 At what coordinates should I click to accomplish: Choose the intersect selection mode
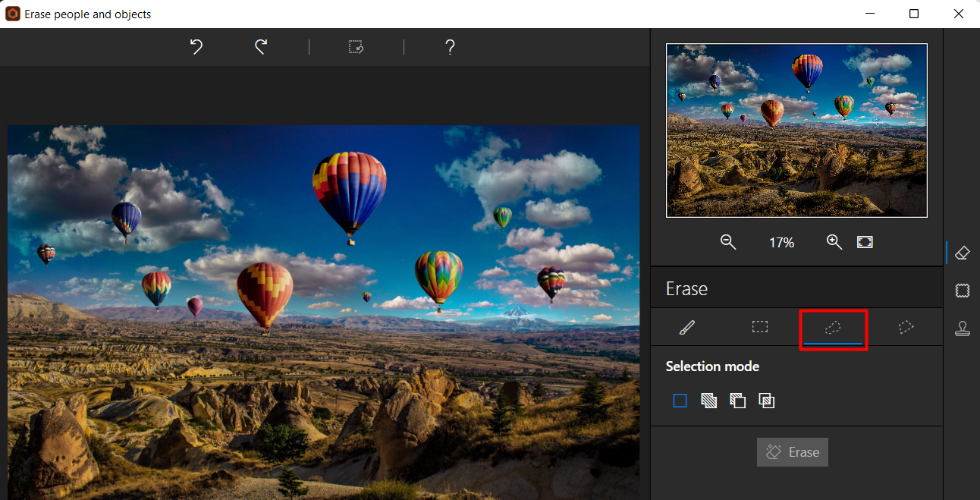(x=767, y=401)
